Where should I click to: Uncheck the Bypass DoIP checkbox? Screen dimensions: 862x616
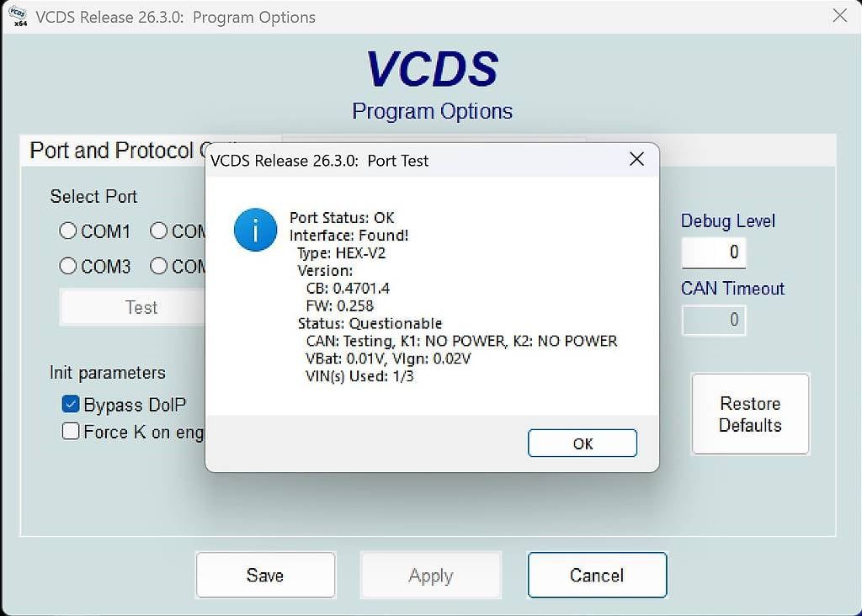coord(71,404)
